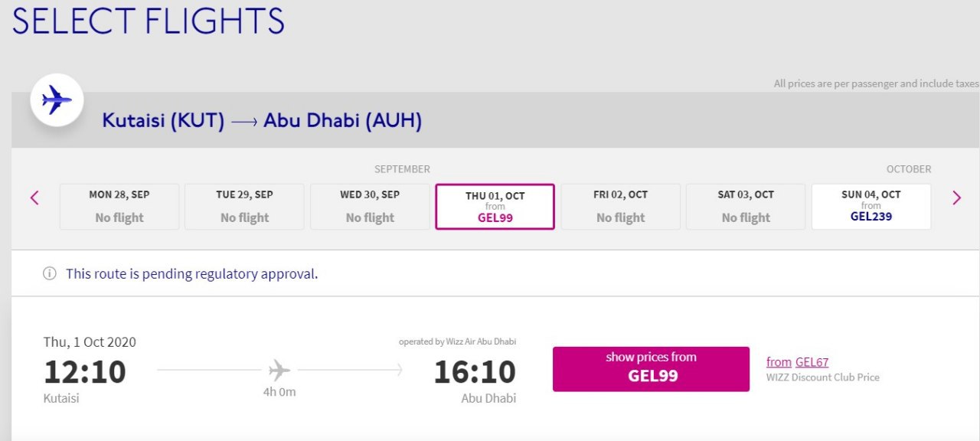
Task: Select the SAT 03, OCT date tab
Action: point(746,207)
